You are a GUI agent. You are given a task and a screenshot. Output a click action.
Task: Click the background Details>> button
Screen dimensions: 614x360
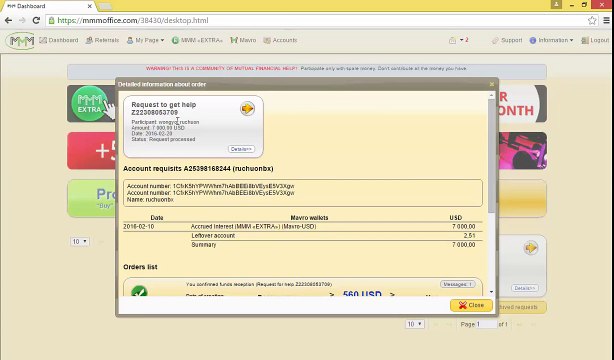pyautogui.click(x=524, y=288)
